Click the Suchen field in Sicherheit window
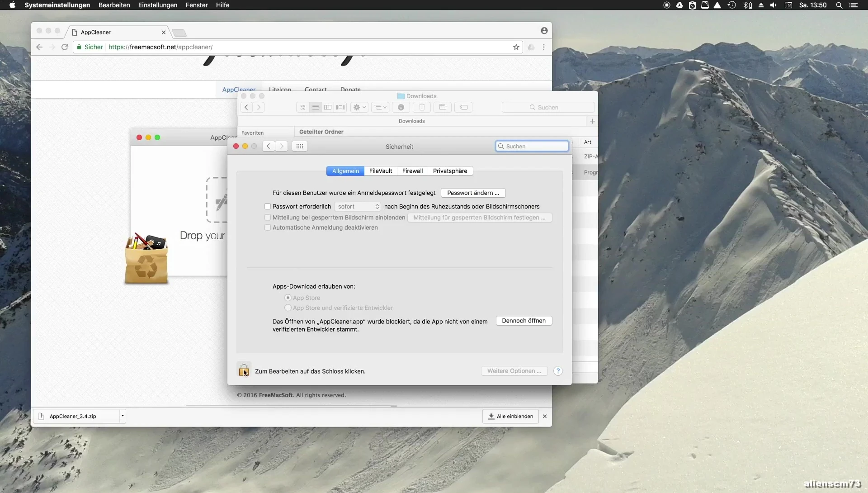Screen dimensions: 868x493 [532, 146]
